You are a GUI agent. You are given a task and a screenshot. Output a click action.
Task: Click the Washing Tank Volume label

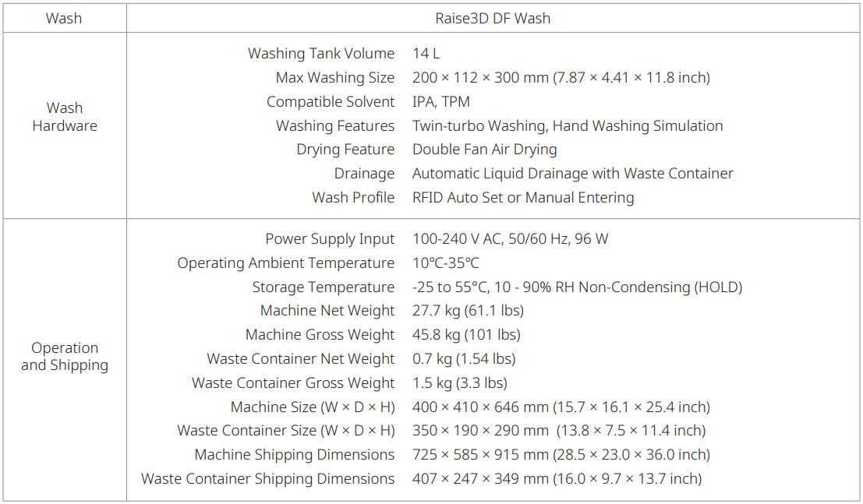321,54
